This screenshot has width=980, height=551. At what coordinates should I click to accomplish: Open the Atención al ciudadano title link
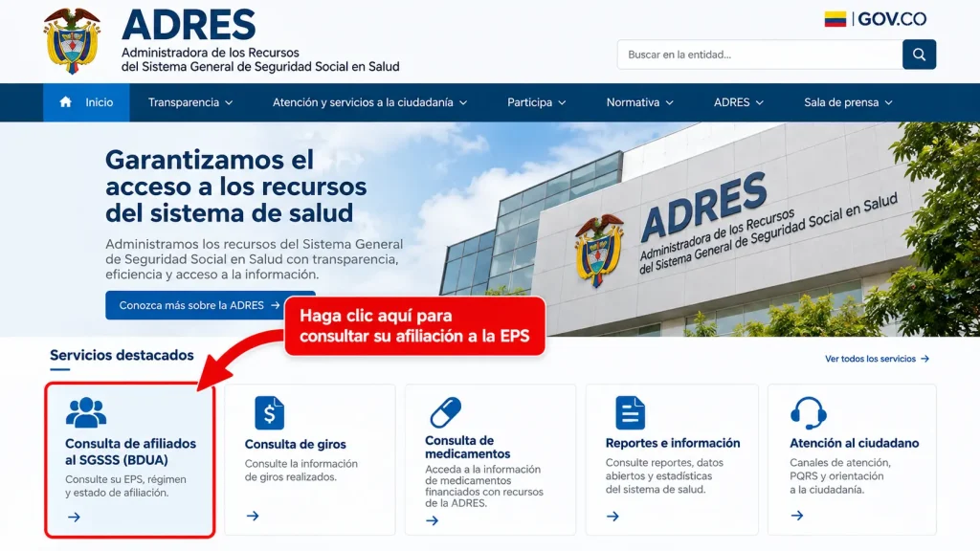(x=855, y=443)
